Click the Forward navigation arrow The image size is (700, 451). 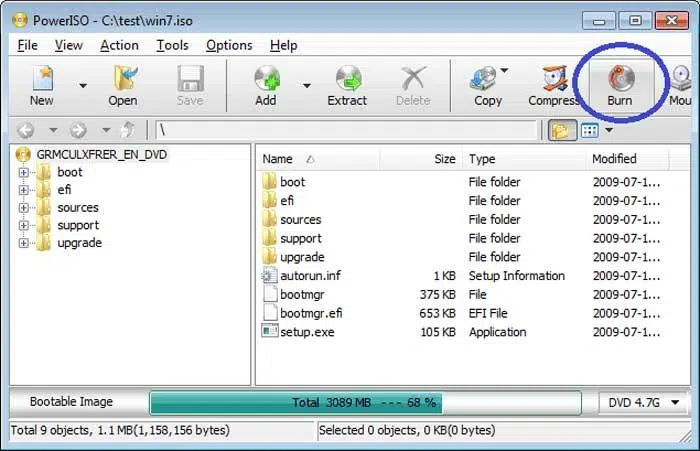tap(78, 130)
